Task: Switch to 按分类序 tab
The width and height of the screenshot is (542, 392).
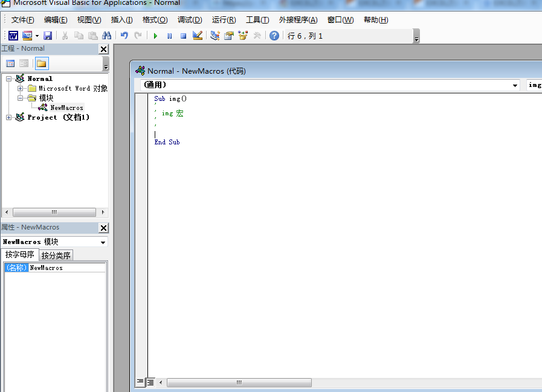Action: (56, 255)
